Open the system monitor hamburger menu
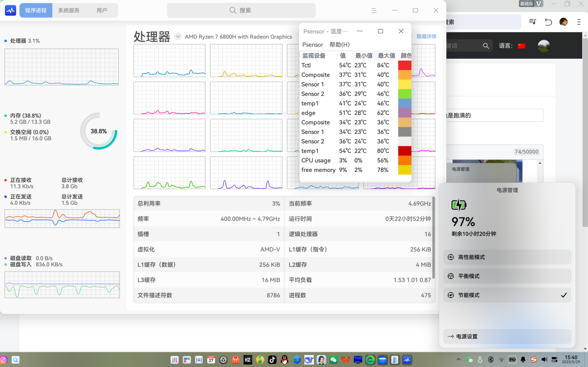This screenshot has width=588, height=367. (x=374, y=11)
